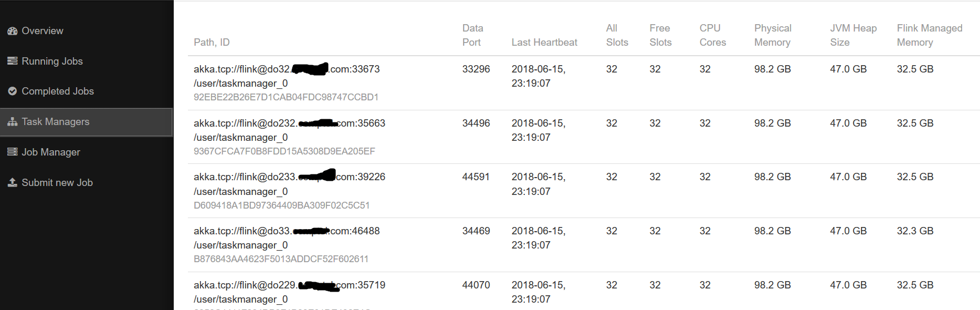Click the Path, ID column header
Image resolution: width=980 pixels, height=310 pixels.
[x=212, y=42]
